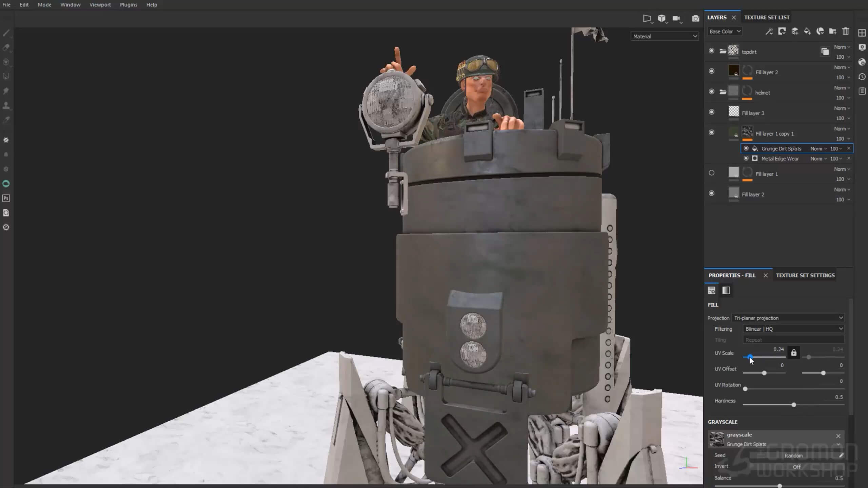Click the camera screenshot icon in the viewport toolbar
Viewport: 868px width, 488px height.
(695, 19)
